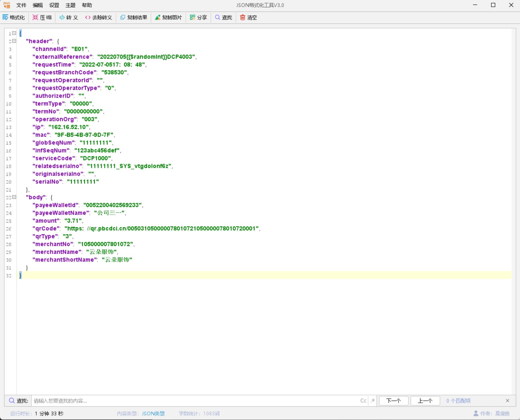This screenshot has width=520, height=420.
Task: Open the 主题 menu
Action: 71,5
